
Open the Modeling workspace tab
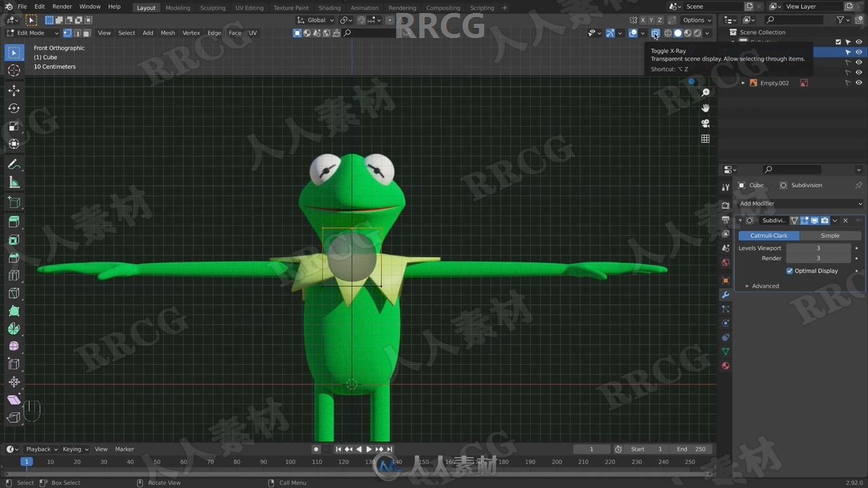click(x=178, y=7)
